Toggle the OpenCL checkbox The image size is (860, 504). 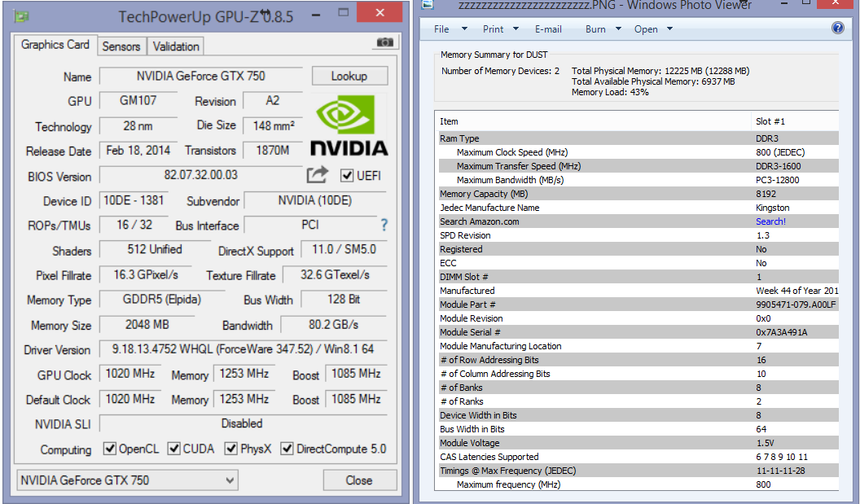tap(110, 449)
